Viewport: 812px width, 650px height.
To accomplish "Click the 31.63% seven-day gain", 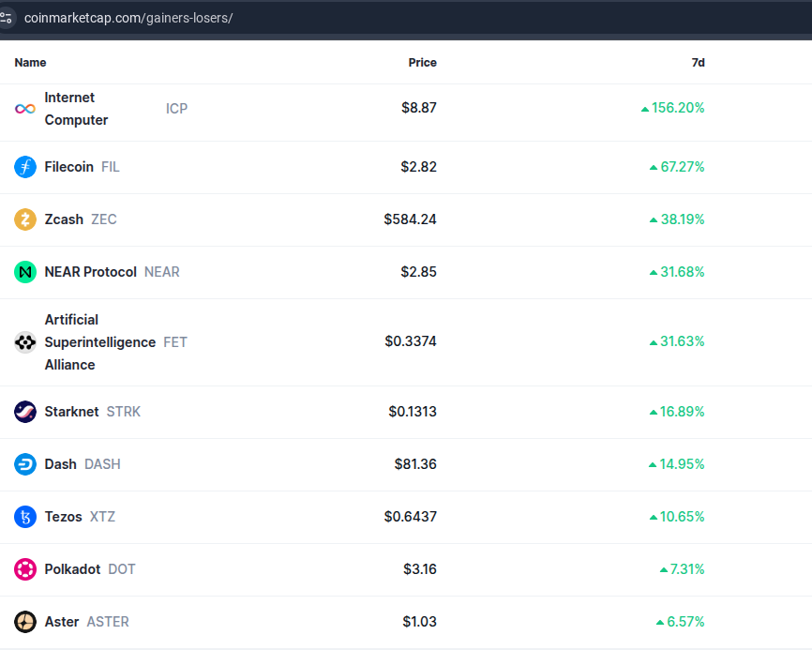I will pos(677,341).
